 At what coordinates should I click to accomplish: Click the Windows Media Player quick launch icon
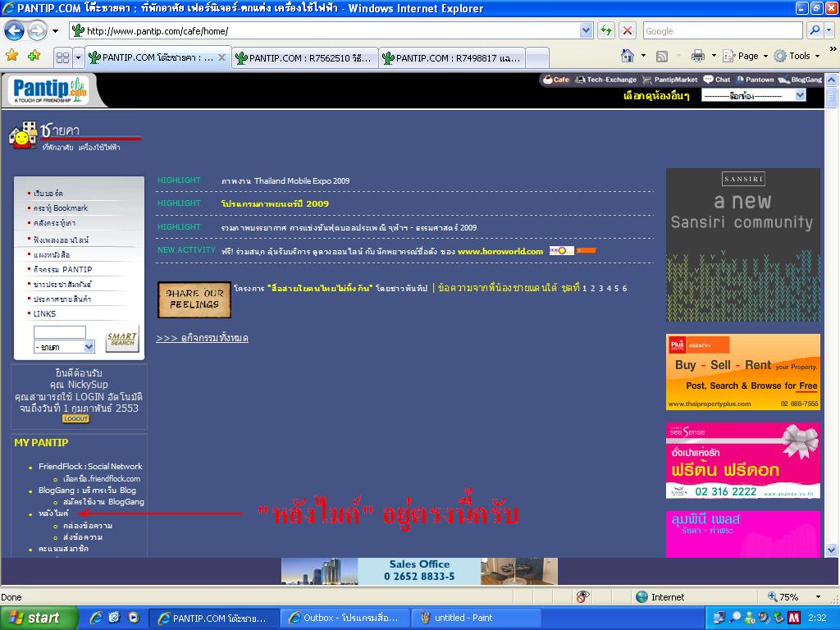point(134,618)
